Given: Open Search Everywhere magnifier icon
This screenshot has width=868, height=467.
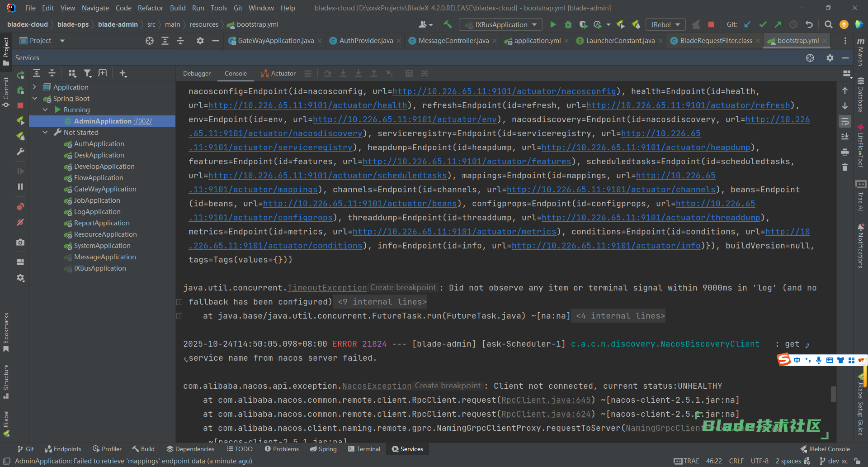Looking at the screenshot, I should (828, 24).
